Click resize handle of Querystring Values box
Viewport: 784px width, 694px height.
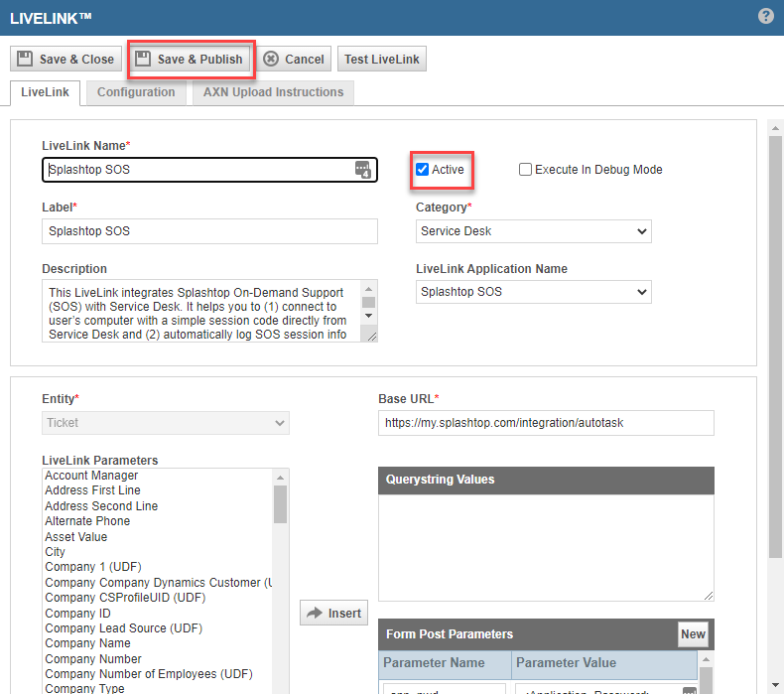coord(709,596)
